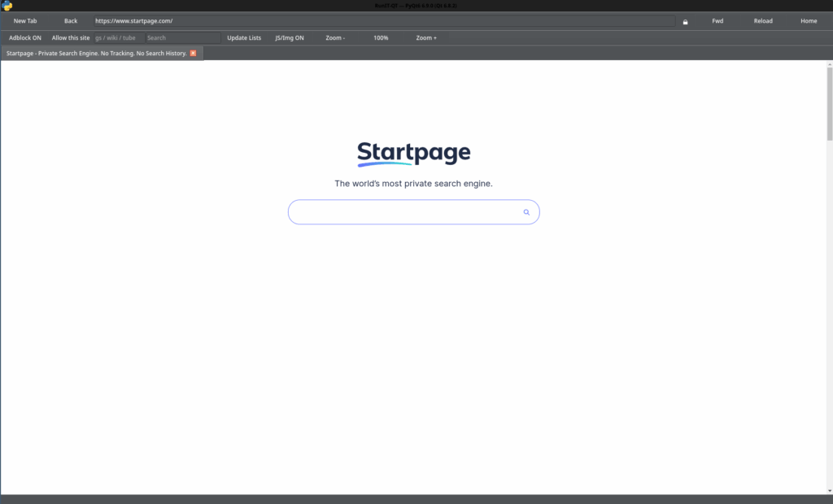The image size is (833, 504).
Task: Click the gs / wiki / tube shortcut field
Action: click(x=116, y=37)
